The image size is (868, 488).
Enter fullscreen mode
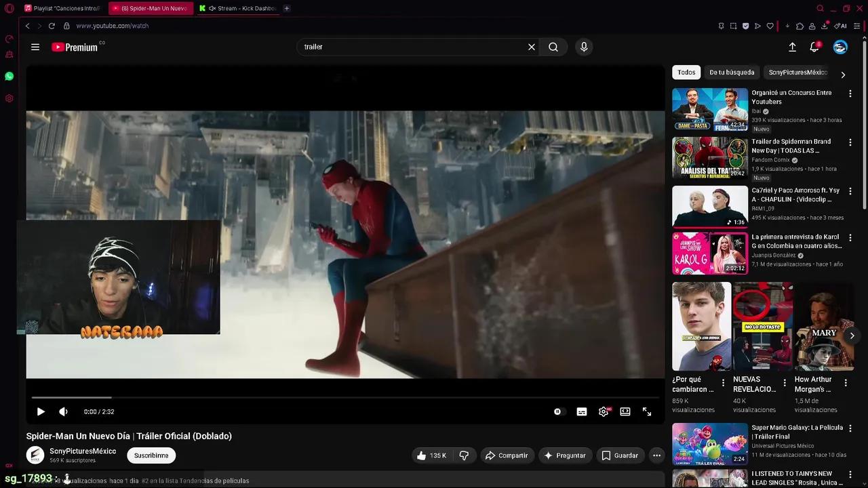click(x=647, y=411)
